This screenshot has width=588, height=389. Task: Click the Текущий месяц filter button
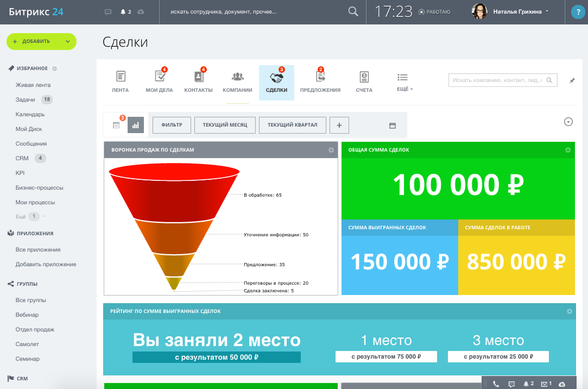tap(225, 125)
